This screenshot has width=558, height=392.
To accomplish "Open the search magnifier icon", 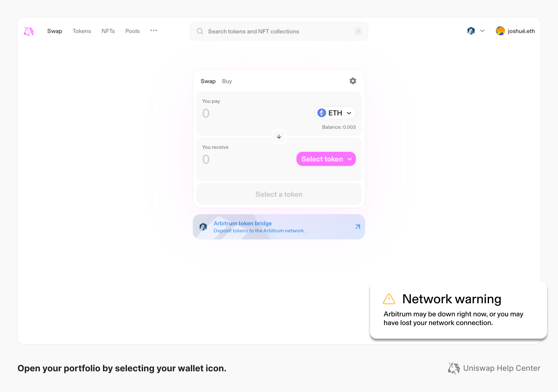I will click(200, 31).
